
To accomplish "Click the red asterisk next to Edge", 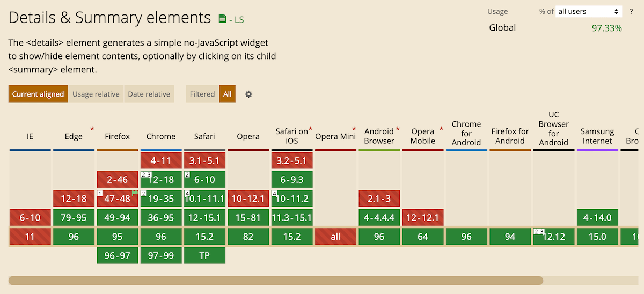I will pyautogui.click(x=92, y=129).
